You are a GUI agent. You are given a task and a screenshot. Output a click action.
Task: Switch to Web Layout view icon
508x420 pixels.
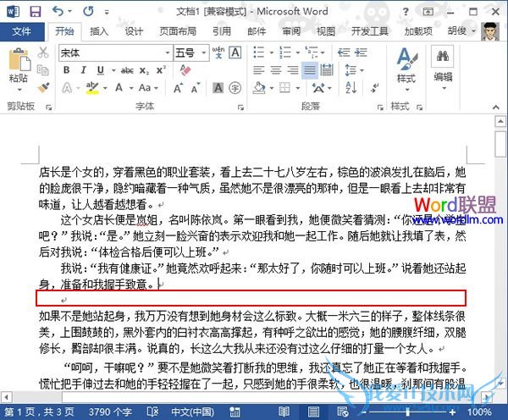pyautogui.click(x=342, y=412)
